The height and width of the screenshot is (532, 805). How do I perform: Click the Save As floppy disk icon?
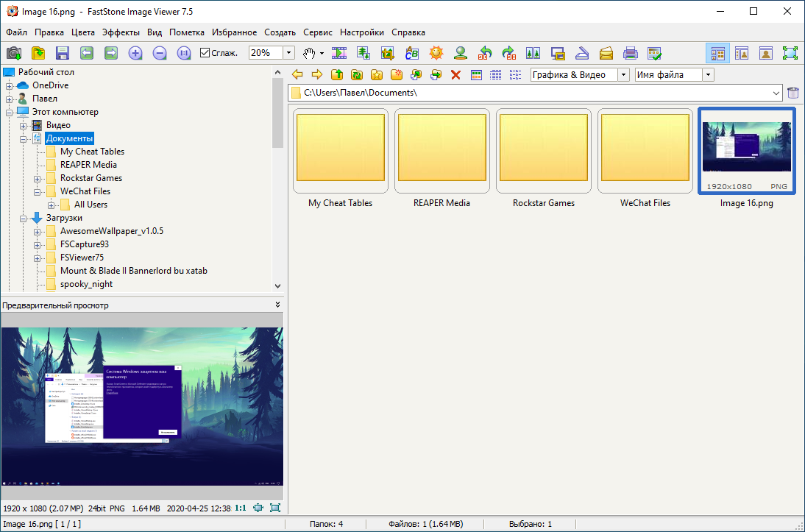click(x=62, y=53)
